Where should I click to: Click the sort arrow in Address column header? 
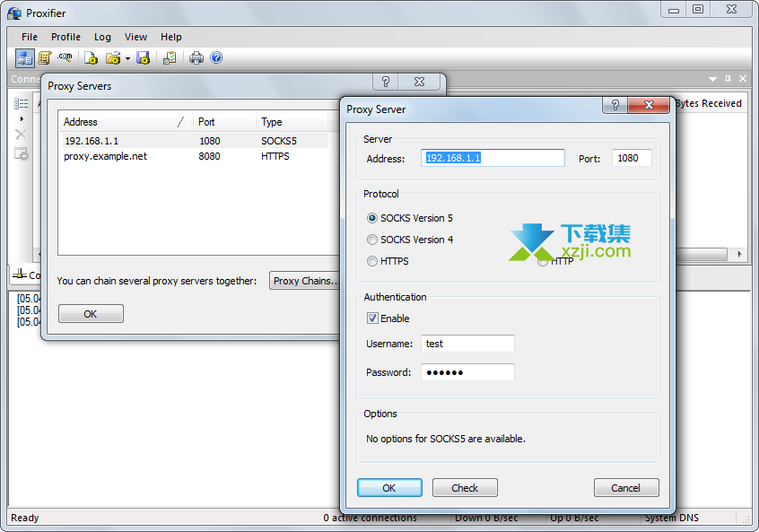(x=181, y=122)
